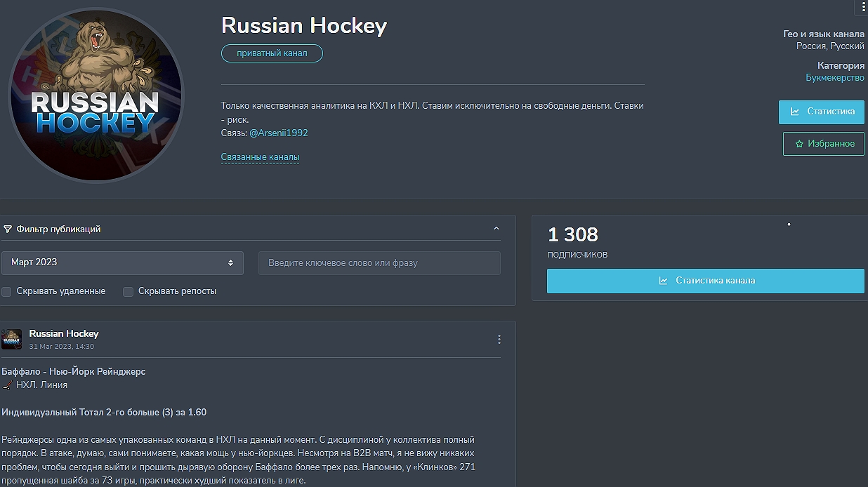Open the Март 2023 month dropdown

point(122,262)
